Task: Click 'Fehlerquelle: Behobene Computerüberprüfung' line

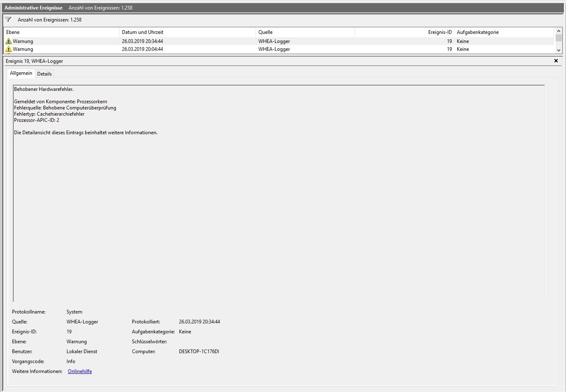Action: pos(65,108)
